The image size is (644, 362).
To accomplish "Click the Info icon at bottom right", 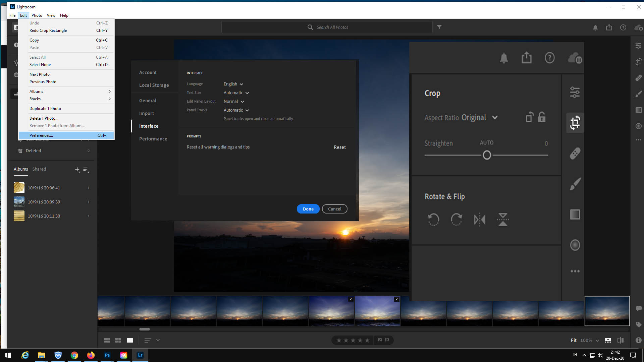I will (638, 340).
